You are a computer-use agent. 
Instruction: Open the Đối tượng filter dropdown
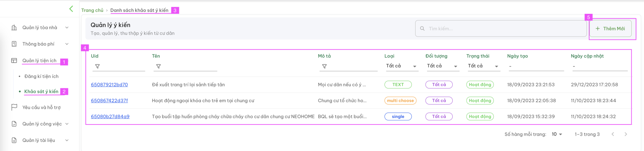(442, 66)
